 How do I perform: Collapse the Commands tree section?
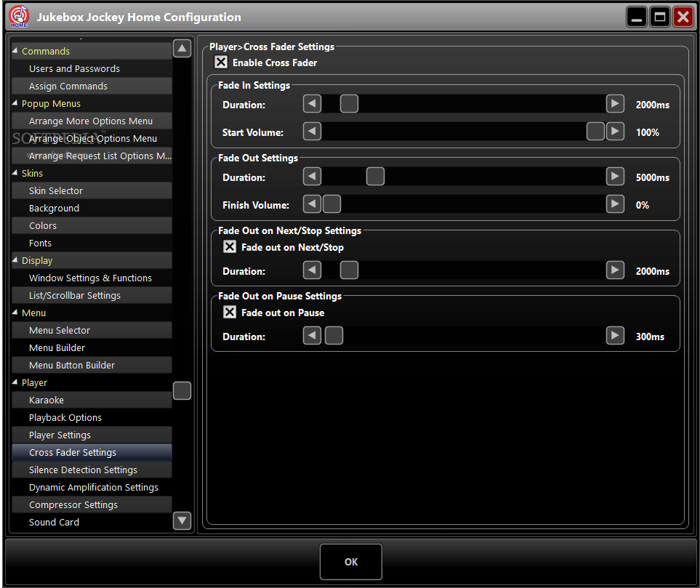pyautogui.click(x=15, y=51)
